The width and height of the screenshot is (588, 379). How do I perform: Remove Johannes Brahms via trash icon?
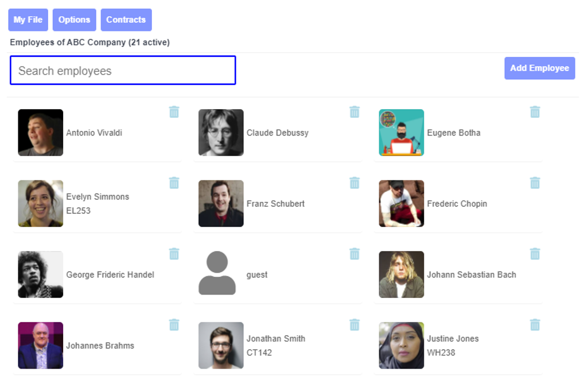click(174, 324)
